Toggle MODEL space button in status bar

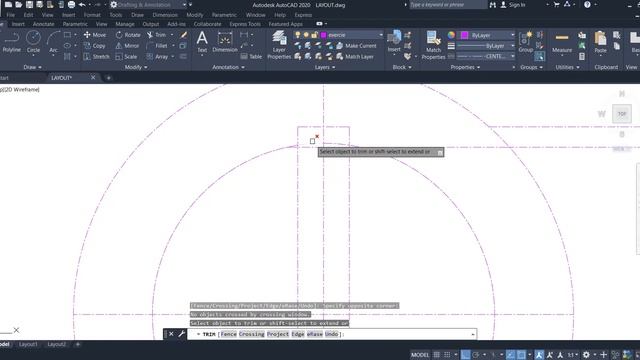420,355
